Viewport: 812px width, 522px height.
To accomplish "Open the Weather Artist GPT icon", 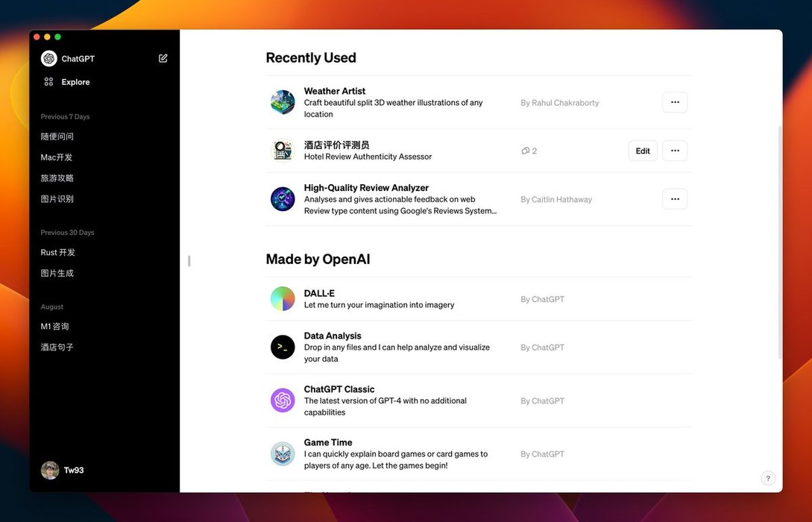I will click(x=283, y=102).
